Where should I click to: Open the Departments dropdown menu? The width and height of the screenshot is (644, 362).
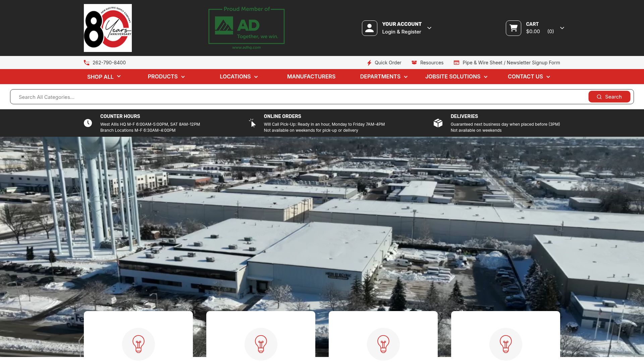click(x=384, y=77)
